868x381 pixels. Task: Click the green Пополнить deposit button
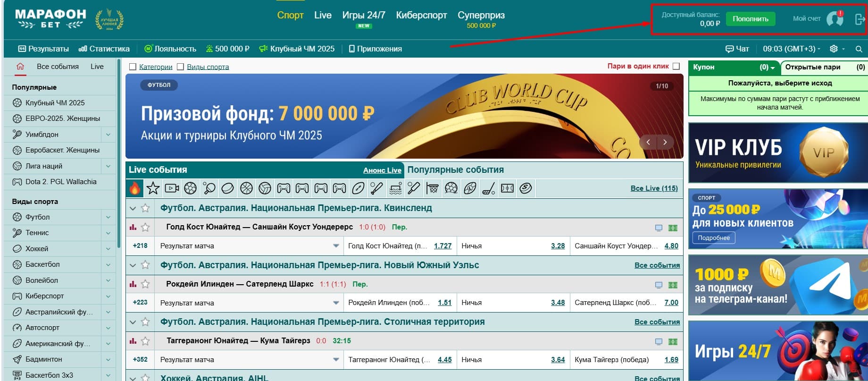(x=751, y=19)
